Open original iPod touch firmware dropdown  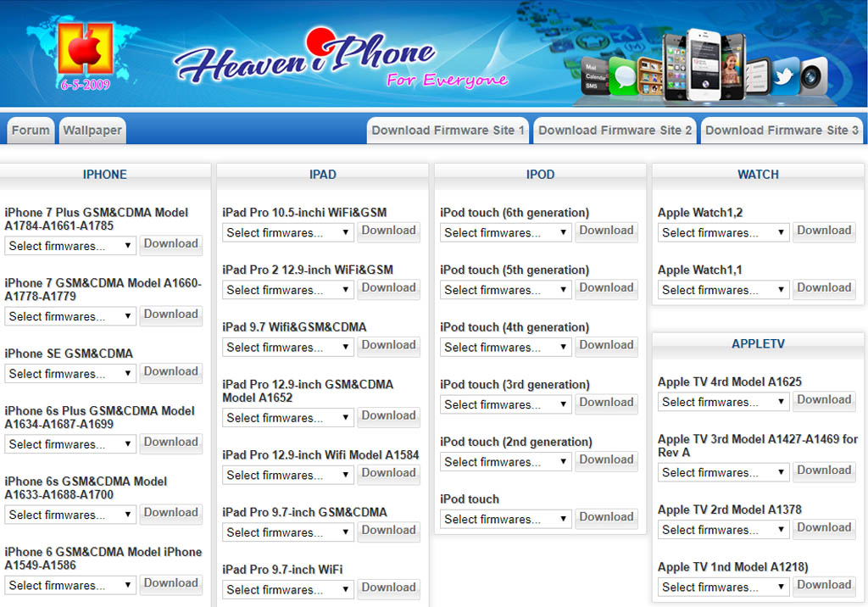pos(506,520)
